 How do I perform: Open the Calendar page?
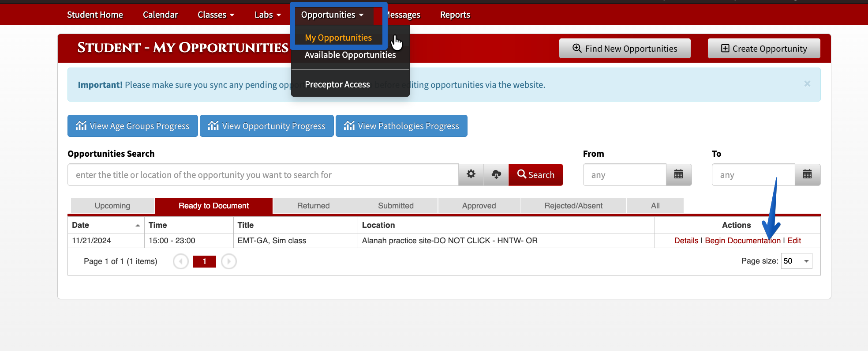coord(160,15)
